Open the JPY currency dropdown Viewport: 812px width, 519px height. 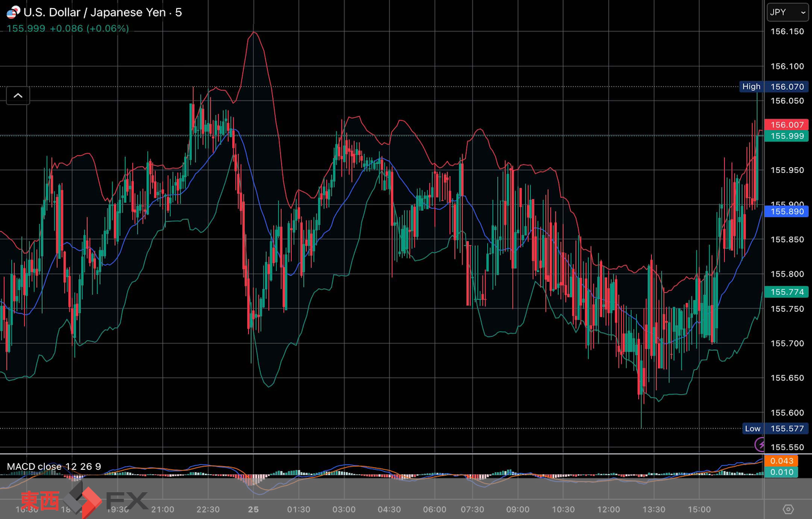pos(787,12)
